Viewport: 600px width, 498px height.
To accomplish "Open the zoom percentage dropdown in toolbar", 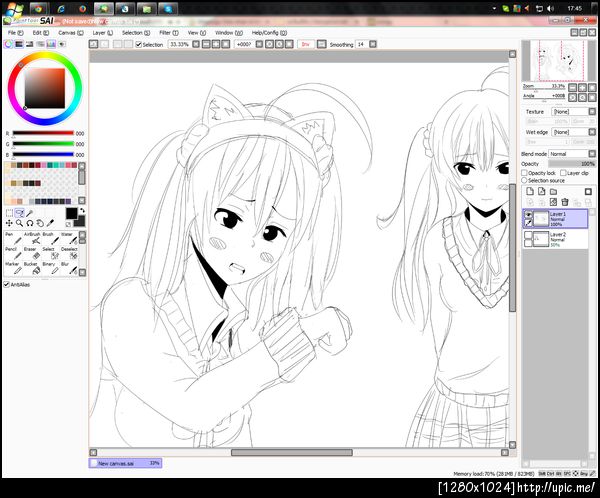I will [x=196, y=44].
